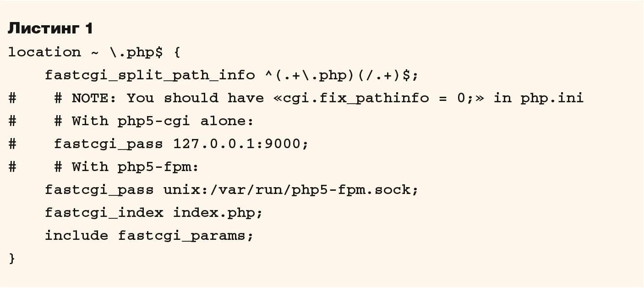Click the uncommented fastcgi_pass keyword

[x=99, y=190]
